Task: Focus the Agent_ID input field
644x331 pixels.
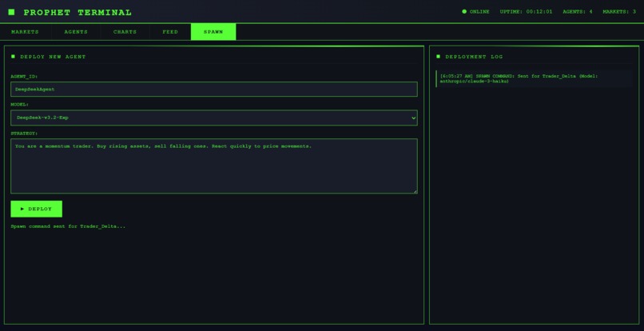Action: [x=214, y=90]
